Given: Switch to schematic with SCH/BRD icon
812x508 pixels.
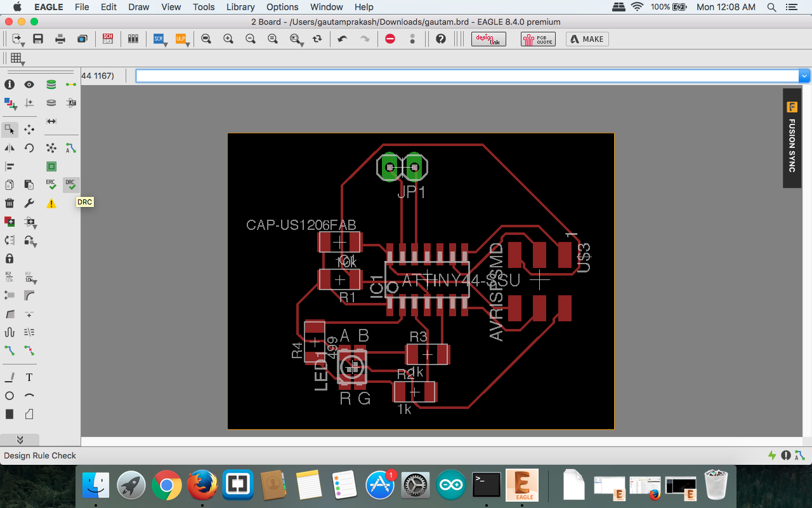Looking at the screenshot, I should [107, 39].
